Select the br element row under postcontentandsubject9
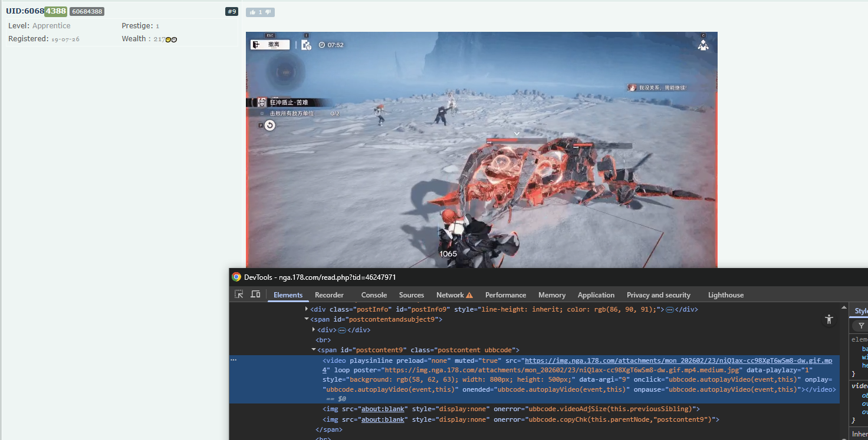The height and width of the screenshot is (440, 868). 324,340
